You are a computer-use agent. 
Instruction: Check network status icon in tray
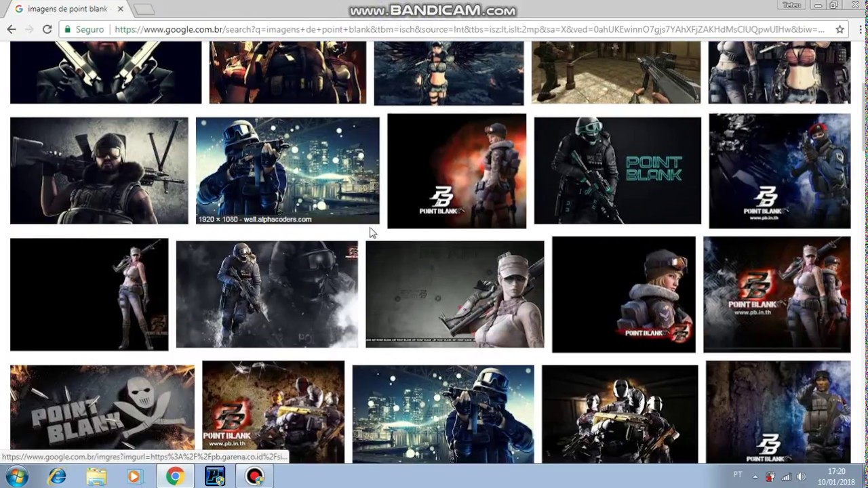tap(786, 476)
